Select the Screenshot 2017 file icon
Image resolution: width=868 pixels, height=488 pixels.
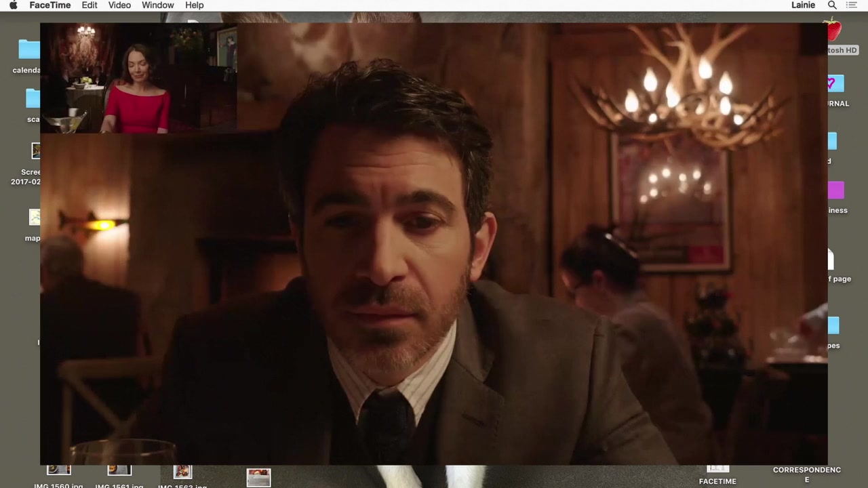(35, 151)
